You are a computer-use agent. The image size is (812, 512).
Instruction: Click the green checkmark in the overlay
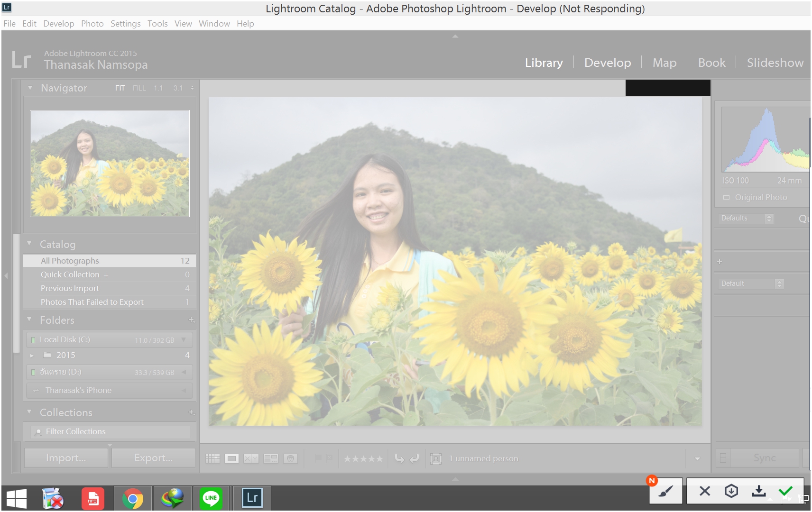pos(785,491)
